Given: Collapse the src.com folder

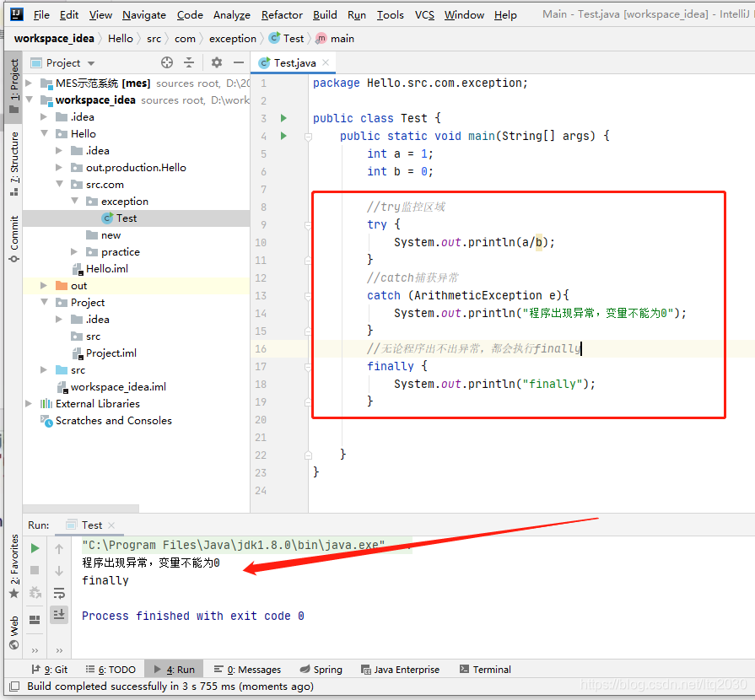Looking at the screenshot, I should pos(59,184).
